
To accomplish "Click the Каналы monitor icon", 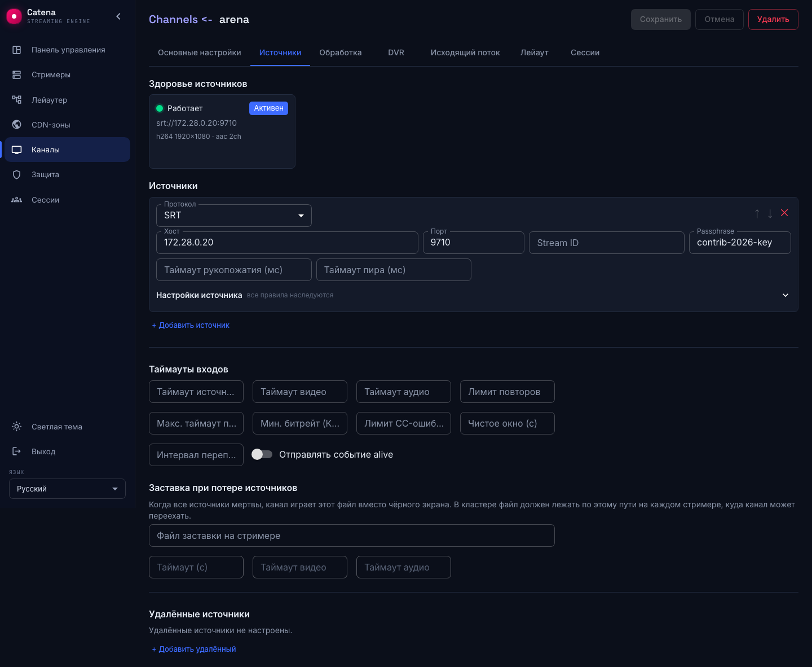I will pyautogui.click(x=17, y=150).
